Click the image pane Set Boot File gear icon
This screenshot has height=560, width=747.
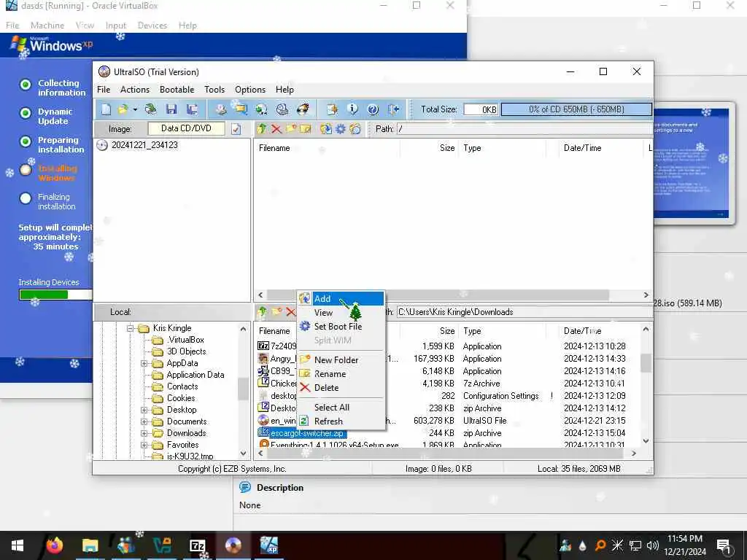341,128
